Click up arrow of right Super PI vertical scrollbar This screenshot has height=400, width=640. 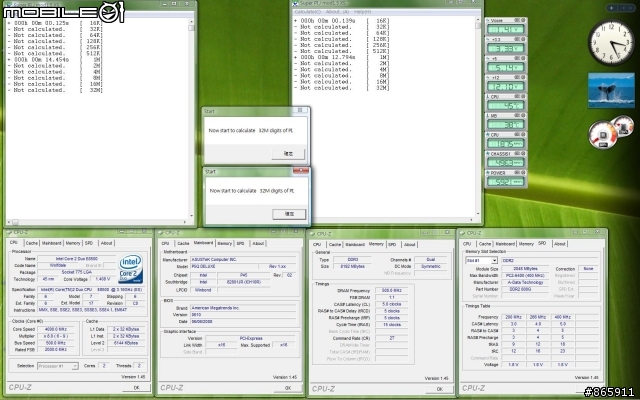click(x=478, y=19)
